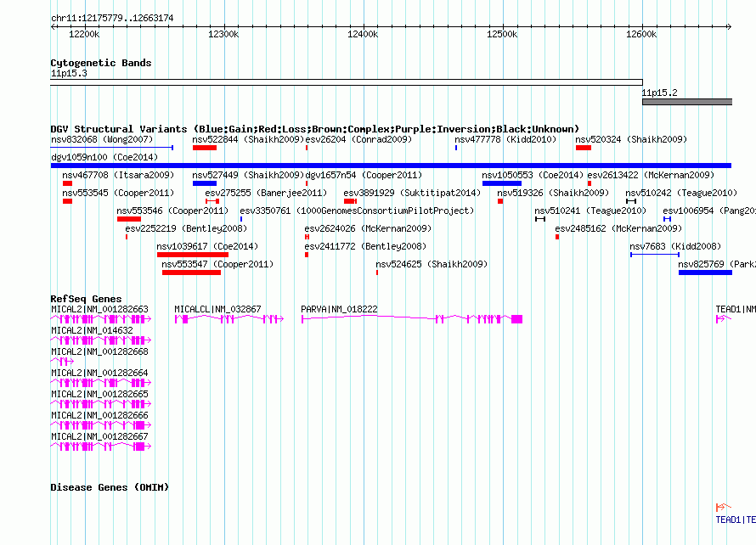This screenshot has width=756, height=545.
Task: Click nsv553545 (Cooper2011) variant label
Action: tap(118, 193)
